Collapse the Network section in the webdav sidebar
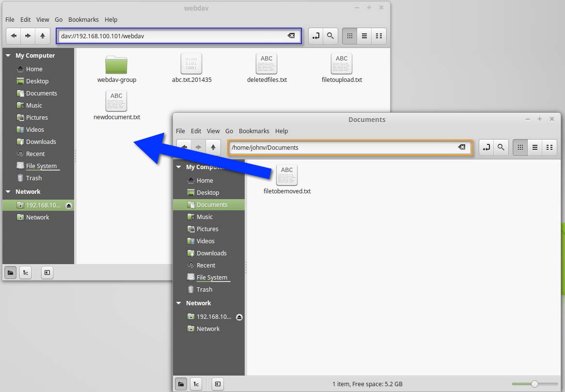 [8, 191]
